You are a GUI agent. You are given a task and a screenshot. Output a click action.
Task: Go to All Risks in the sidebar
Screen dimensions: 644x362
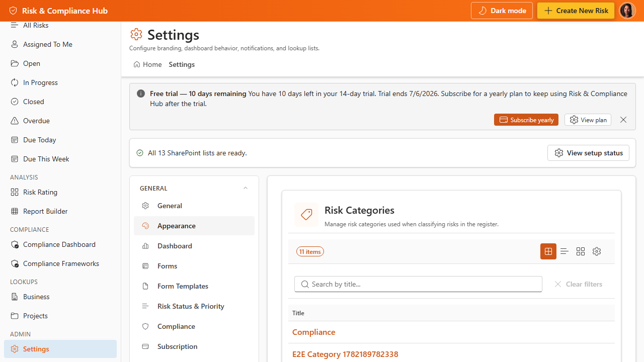coord(60,26)
